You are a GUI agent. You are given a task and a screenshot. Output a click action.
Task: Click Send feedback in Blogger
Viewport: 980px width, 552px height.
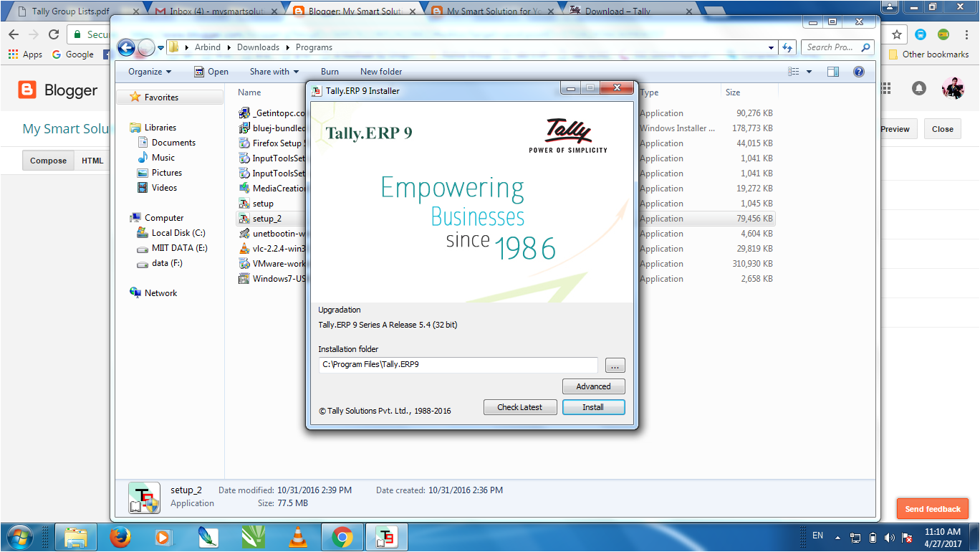pos(933,509)
